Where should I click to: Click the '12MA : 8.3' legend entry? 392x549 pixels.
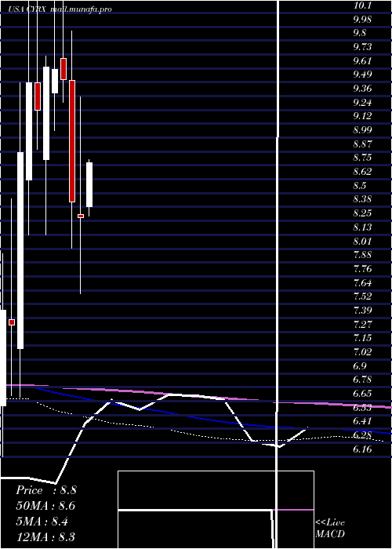45,537
